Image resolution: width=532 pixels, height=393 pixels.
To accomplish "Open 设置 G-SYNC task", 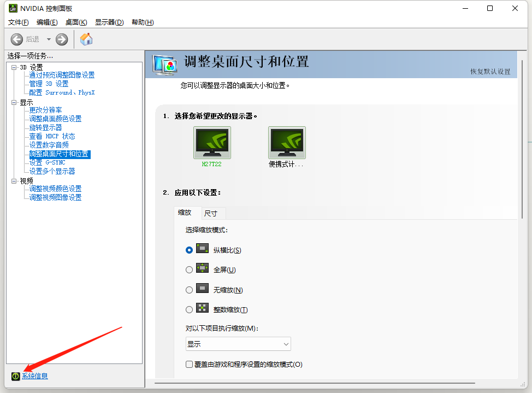I will [47, 162].
